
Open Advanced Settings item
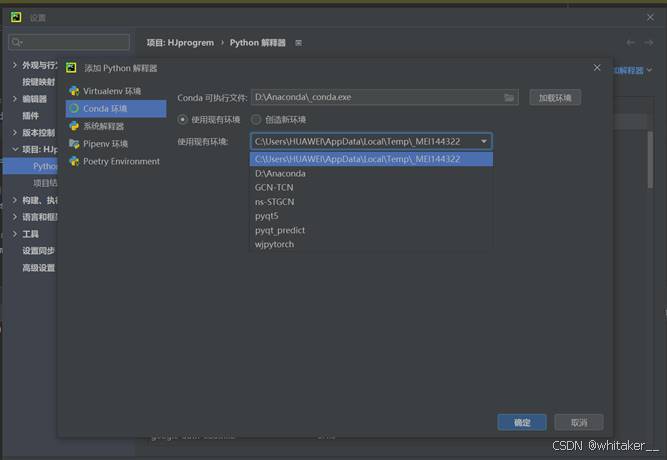[x=38, y=268]
